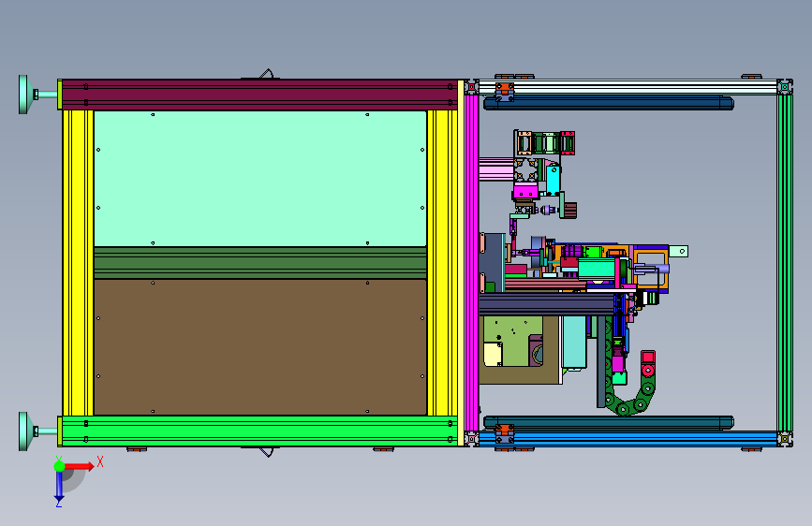Select the maroon top frame beam
812x526 pixels.
pyautogui.click(x=258, y=95)
